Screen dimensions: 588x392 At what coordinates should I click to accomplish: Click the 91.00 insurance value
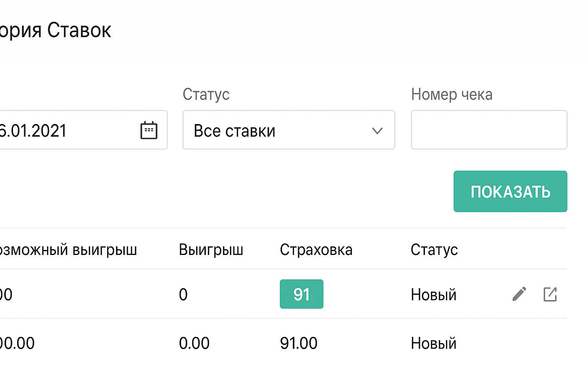[299, 343]
